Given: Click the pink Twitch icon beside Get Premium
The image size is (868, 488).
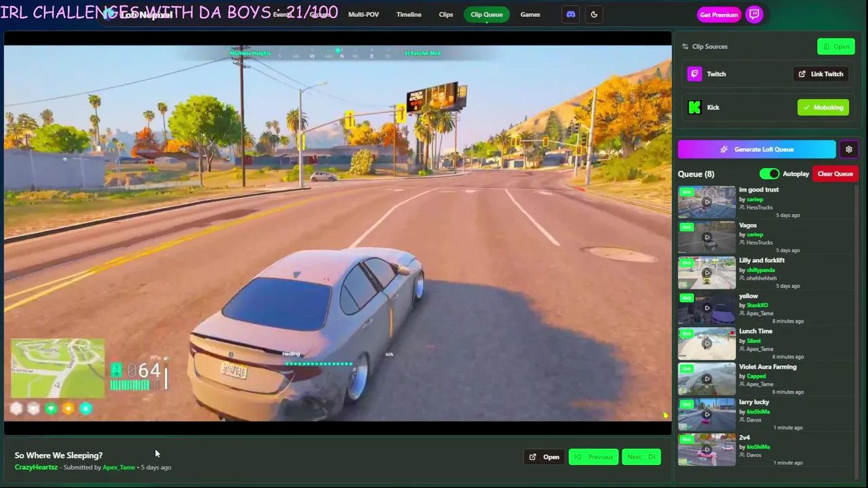Looking at the screenshot, I should click(754, 14).
